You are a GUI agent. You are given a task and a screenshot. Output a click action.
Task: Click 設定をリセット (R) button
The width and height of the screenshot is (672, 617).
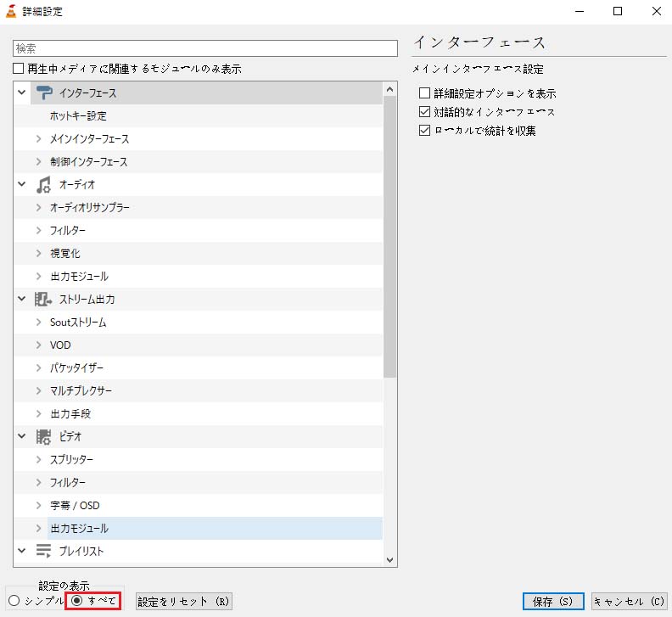click(184, 601)
